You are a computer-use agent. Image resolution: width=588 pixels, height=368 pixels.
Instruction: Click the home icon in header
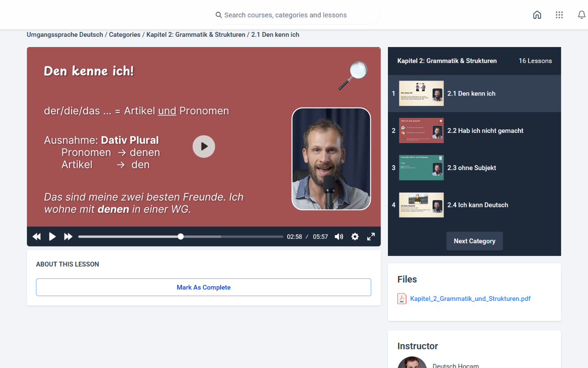537,15
